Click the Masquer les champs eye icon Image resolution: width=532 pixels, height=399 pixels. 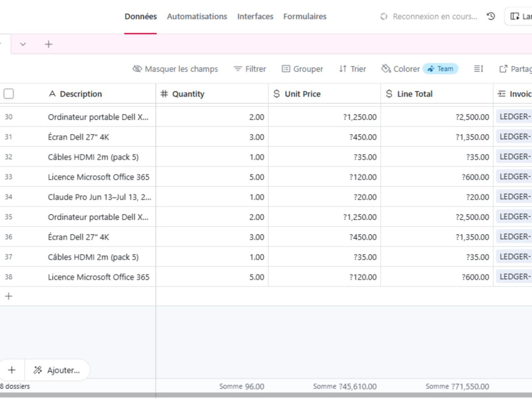pos(137,69)
